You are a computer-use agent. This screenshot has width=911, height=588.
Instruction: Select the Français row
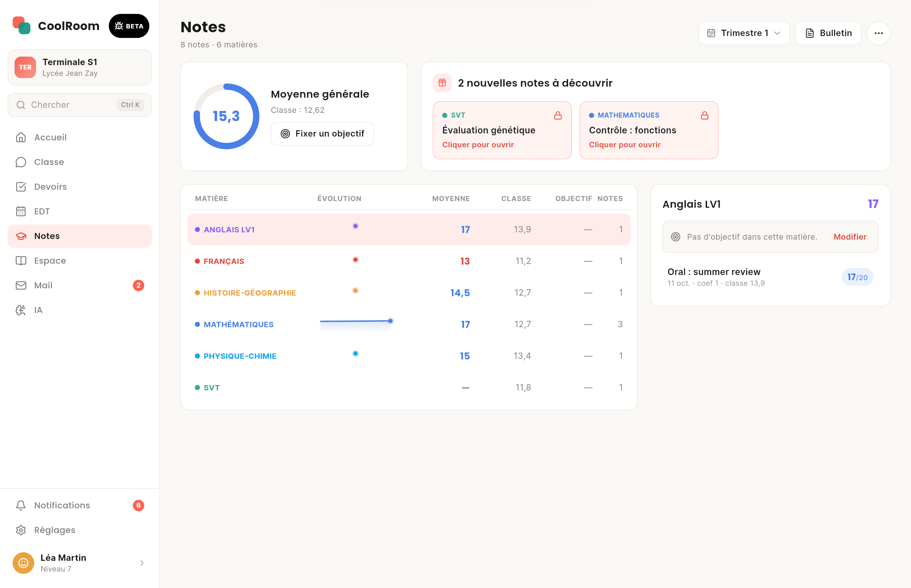pos(409,261)
